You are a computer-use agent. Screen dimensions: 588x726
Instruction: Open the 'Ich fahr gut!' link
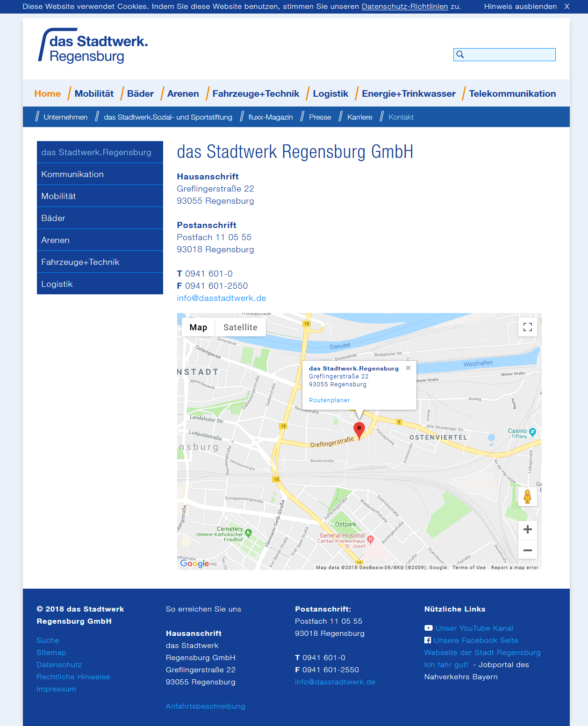(x=446, y=664)
